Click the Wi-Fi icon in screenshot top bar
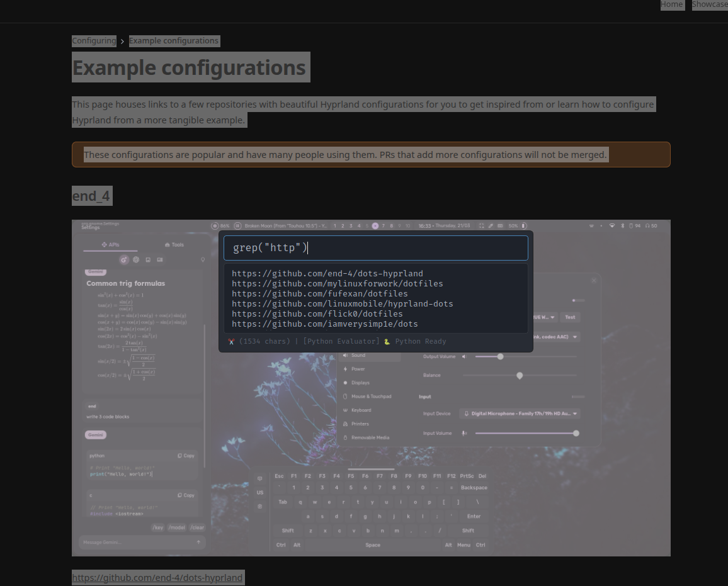Image resolution: width=728 pixels, height=586 pixels. (612, 226)
